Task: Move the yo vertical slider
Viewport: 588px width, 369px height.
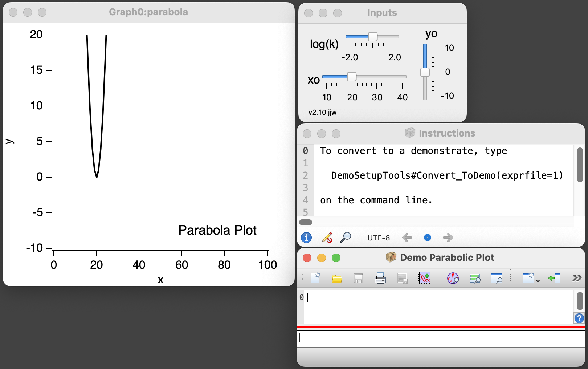Action: (425, 72)
